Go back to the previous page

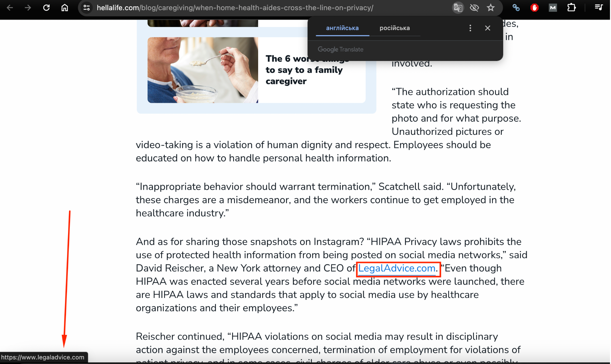10,7
